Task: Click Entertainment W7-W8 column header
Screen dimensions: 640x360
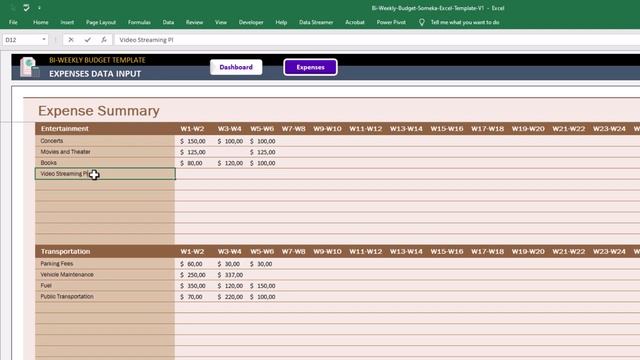Action: pos(293,129)
